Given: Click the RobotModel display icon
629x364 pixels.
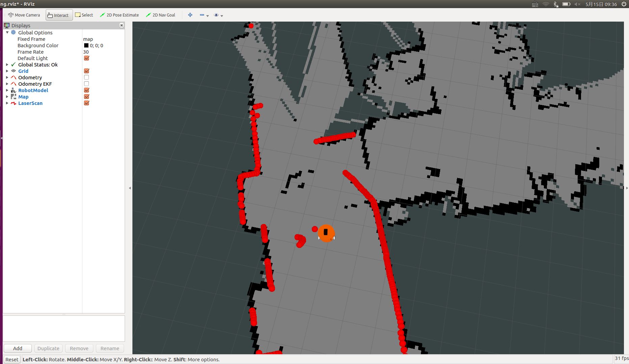Looking at the screenshot, I should 14,90.
